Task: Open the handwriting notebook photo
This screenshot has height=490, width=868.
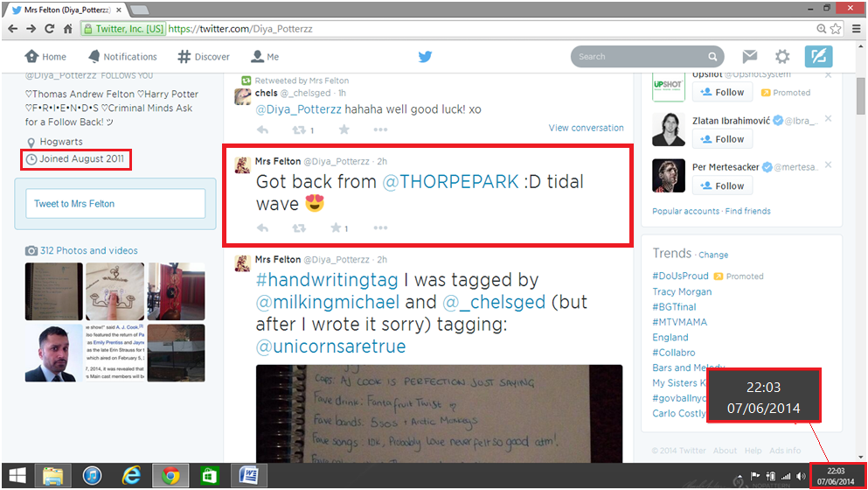Action: click(439, 414)
